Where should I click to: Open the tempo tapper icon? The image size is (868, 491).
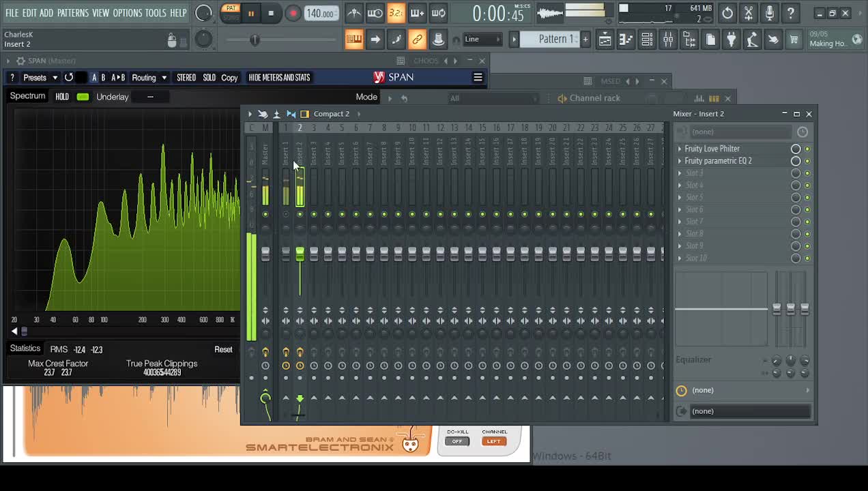(752, 40)
